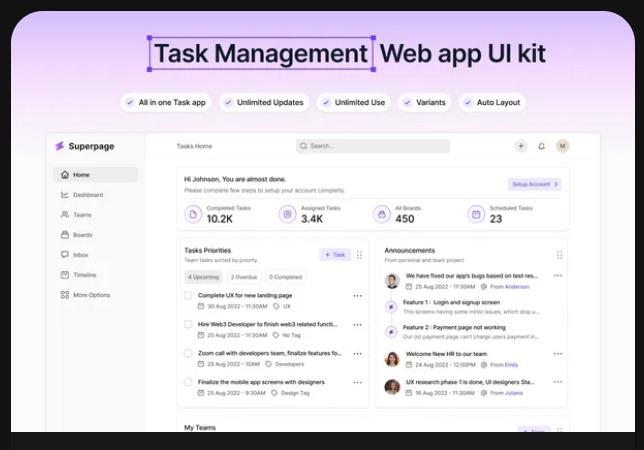Select the 0 Completed tab
Screen dimensions: 644x450
pos(285,277)
